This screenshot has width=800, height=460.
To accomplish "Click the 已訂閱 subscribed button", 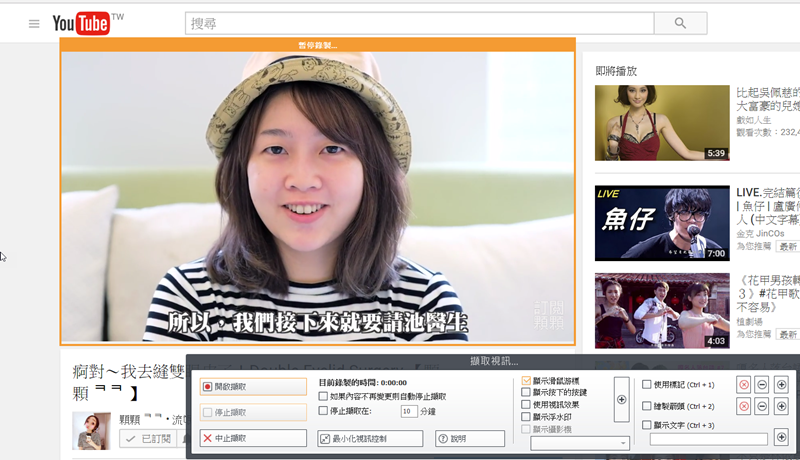I will point(147,439).
